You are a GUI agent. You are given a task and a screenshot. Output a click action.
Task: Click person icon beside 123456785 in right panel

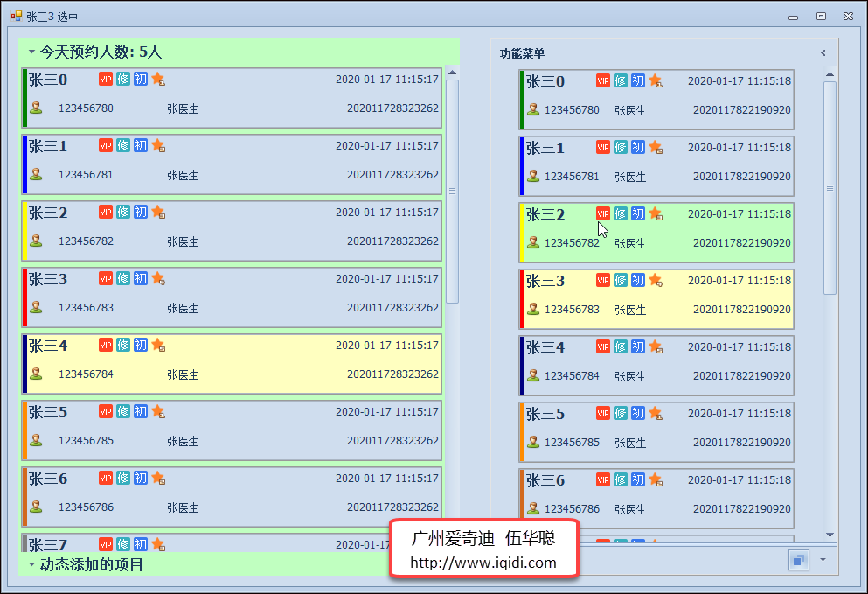pos(533,442)
